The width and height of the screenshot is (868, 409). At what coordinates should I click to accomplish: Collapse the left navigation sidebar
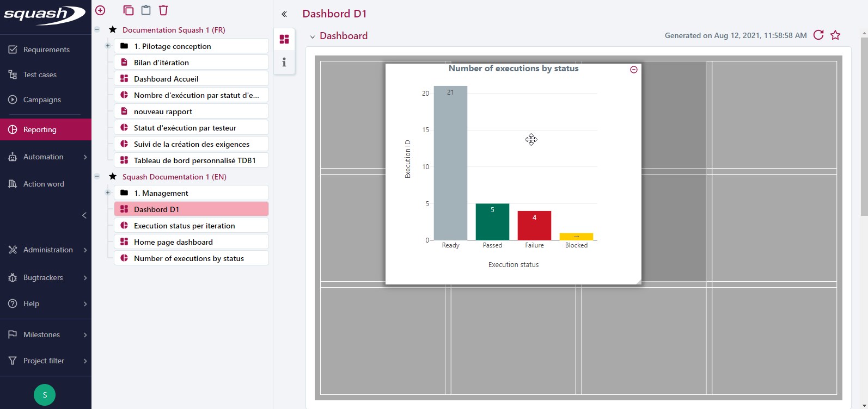point(84,215)
